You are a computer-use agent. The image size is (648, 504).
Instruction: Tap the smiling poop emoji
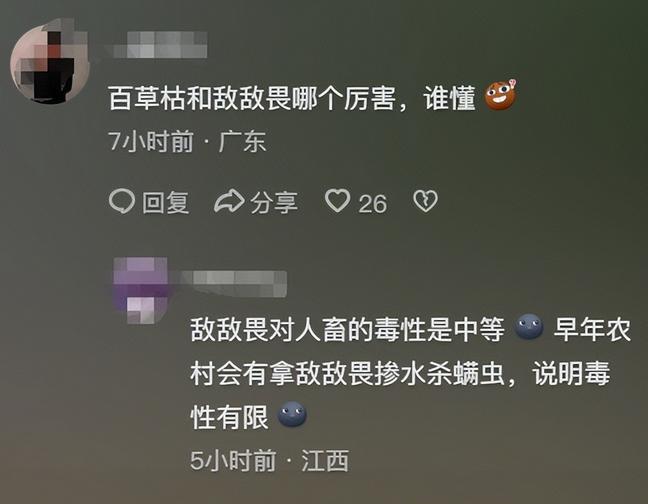(500, 95)
